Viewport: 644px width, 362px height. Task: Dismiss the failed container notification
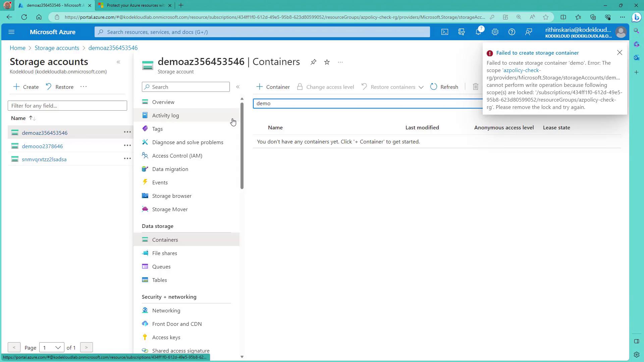pos(620,53)
